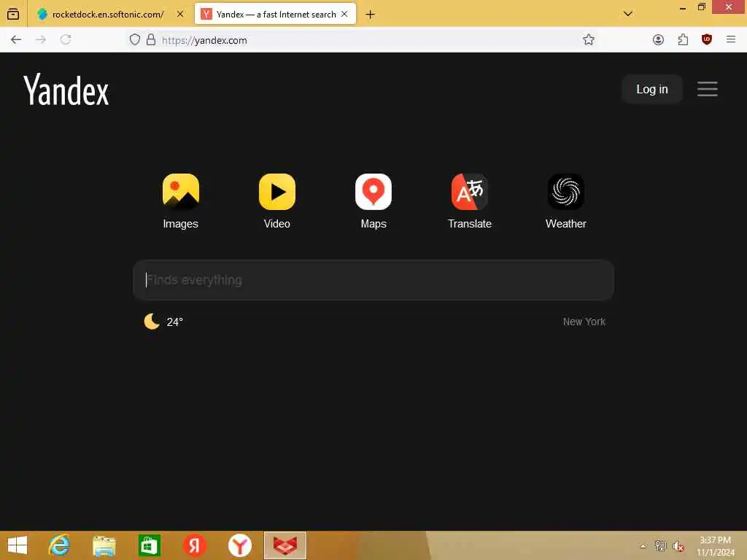Bookmark this page with star

pyautogui.click(x=589, y=39)
